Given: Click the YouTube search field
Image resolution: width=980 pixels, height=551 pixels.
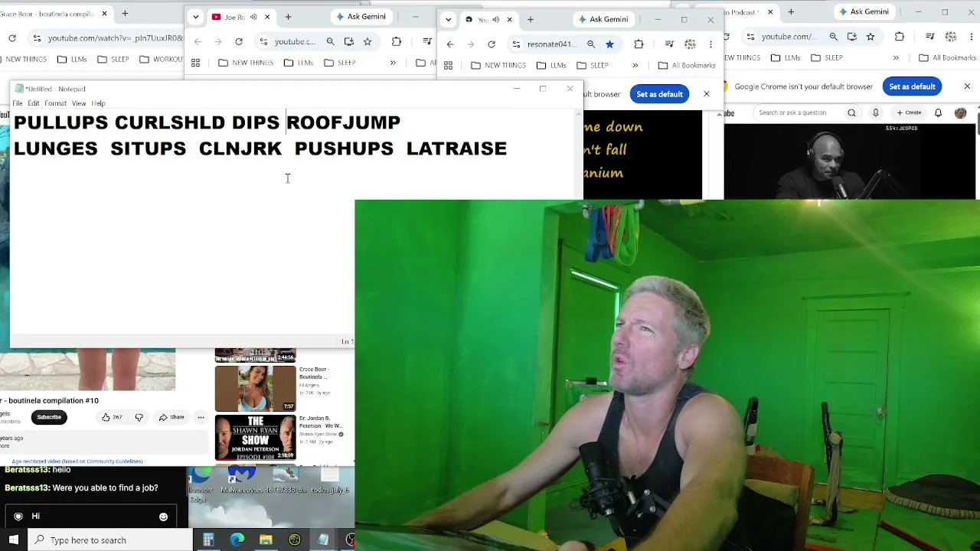Looking at the screenshot, I should (x=796, y=113).
